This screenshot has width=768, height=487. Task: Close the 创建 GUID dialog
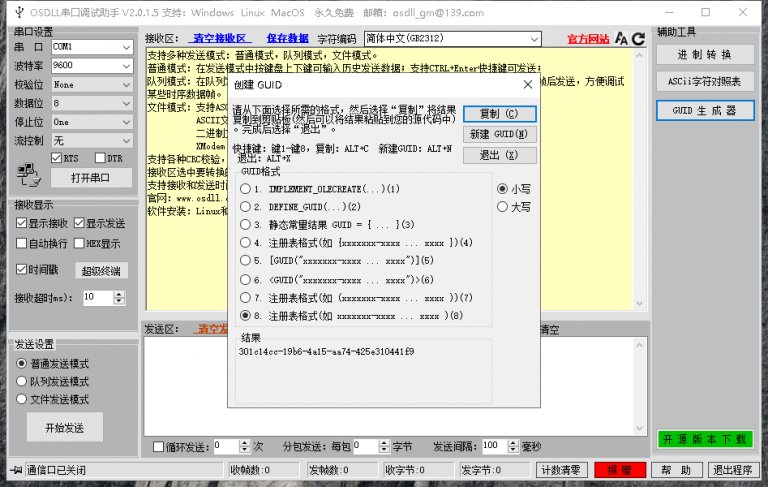528,84
